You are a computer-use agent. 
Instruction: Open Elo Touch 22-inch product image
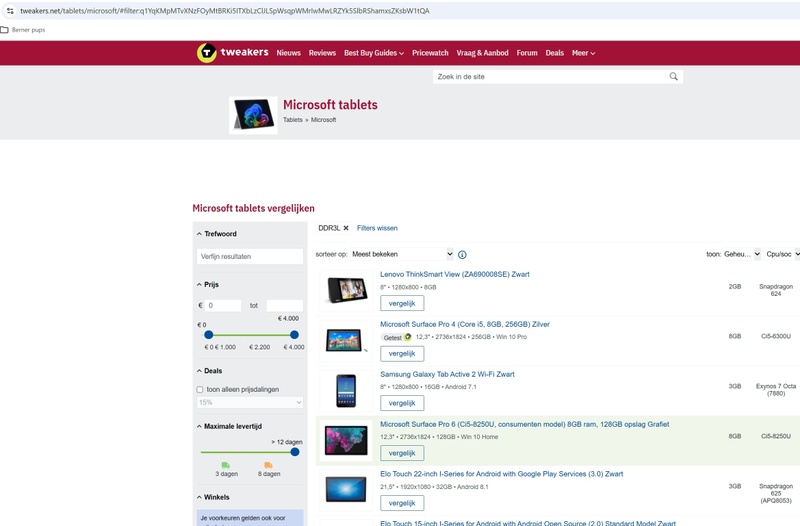pyautogui.click(x=347, y=490)
